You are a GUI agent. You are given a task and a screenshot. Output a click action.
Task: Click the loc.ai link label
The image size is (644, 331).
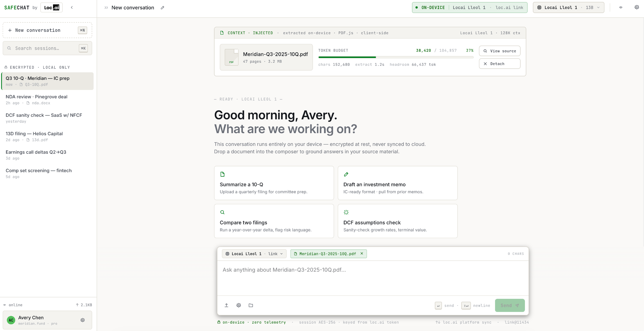[x=509, y=7]
